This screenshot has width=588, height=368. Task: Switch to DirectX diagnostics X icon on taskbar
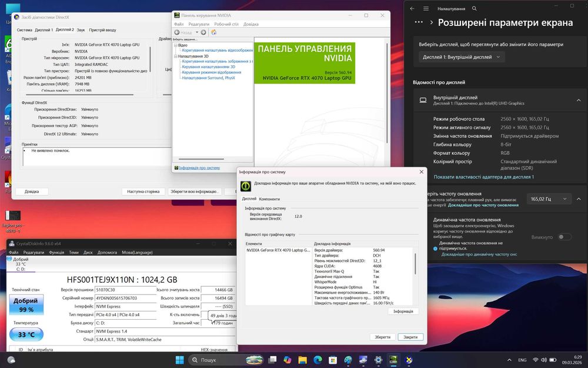[x=409, y=360]
